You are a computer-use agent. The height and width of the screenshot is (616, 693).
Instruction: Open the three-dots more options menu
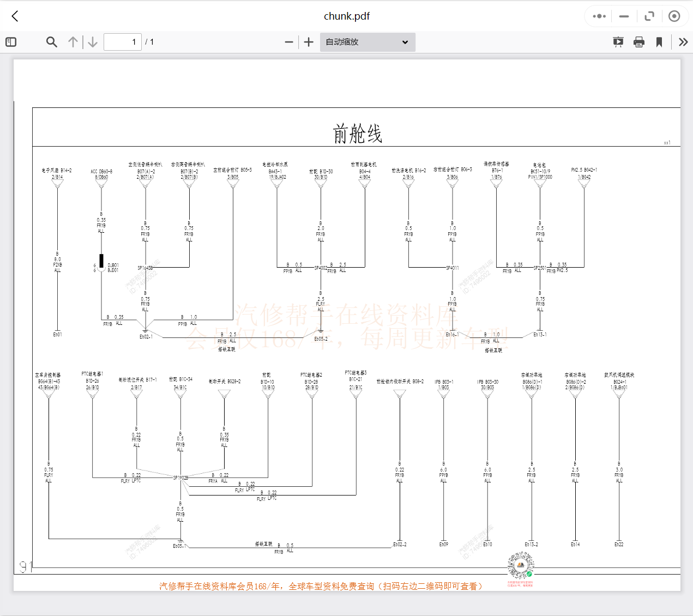(x=599, y=16)
